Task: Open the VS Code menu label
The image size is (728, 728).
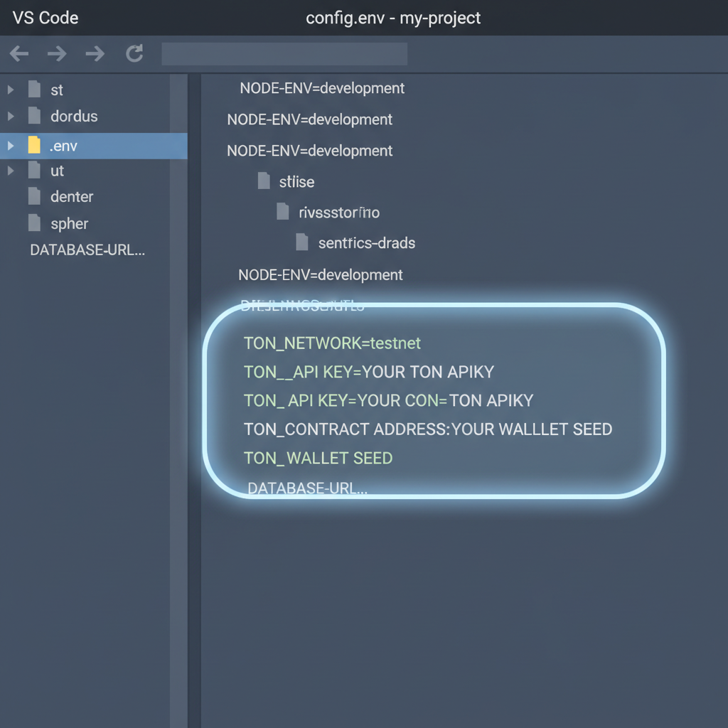Action: tap(44, 18)
